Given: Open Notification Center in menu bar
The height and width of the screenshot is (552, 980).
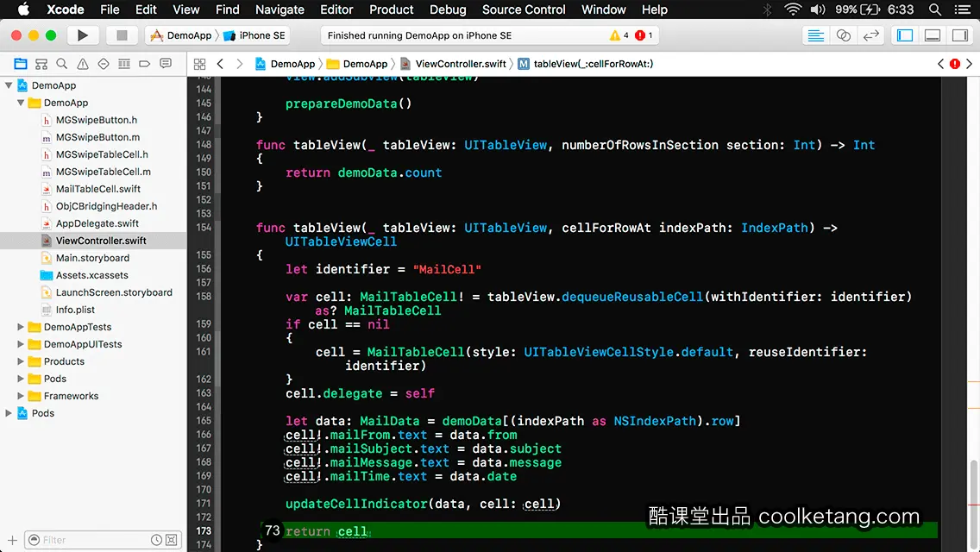Looking at the screenshot, I should (963, 9).
